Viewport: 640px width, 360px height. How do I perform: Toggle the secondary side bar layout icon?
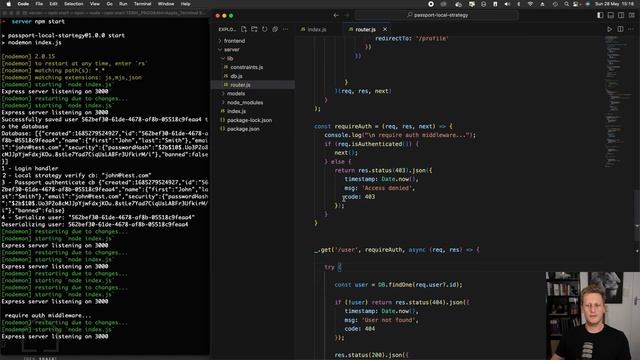pyautogui.click(x=621, y=15)
